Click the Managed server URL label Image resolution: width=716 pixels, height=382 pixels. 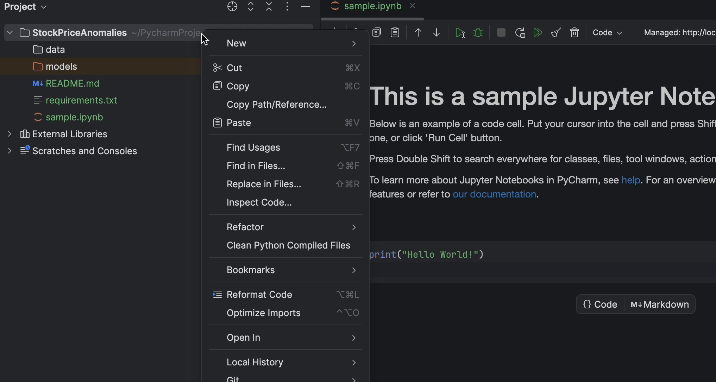coord(679,32)
